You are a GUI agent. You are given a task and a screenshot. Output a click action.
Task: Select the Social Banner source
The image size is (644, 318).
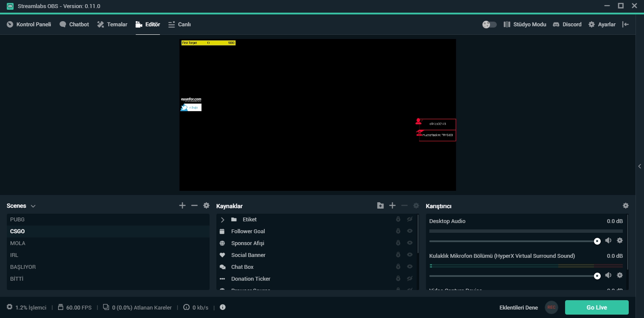tap(317, 255)
